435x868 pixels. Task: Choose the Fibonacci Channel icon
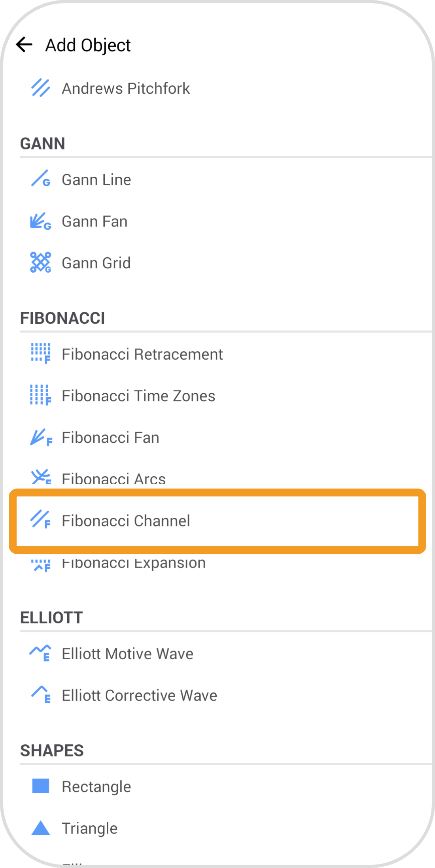(x=40, y=520)
